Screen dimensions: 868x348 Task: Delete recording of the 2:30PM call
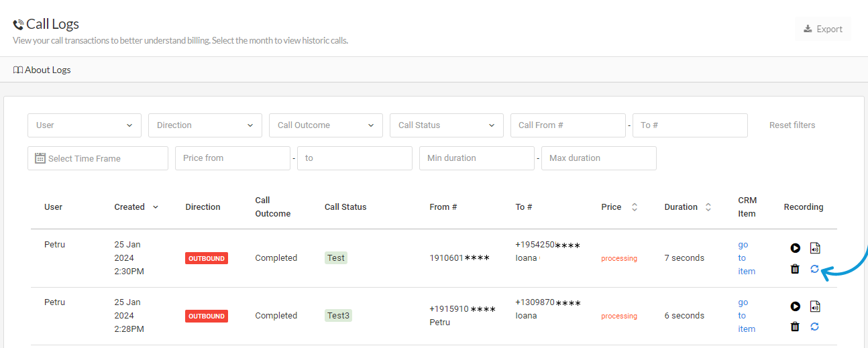795,269
